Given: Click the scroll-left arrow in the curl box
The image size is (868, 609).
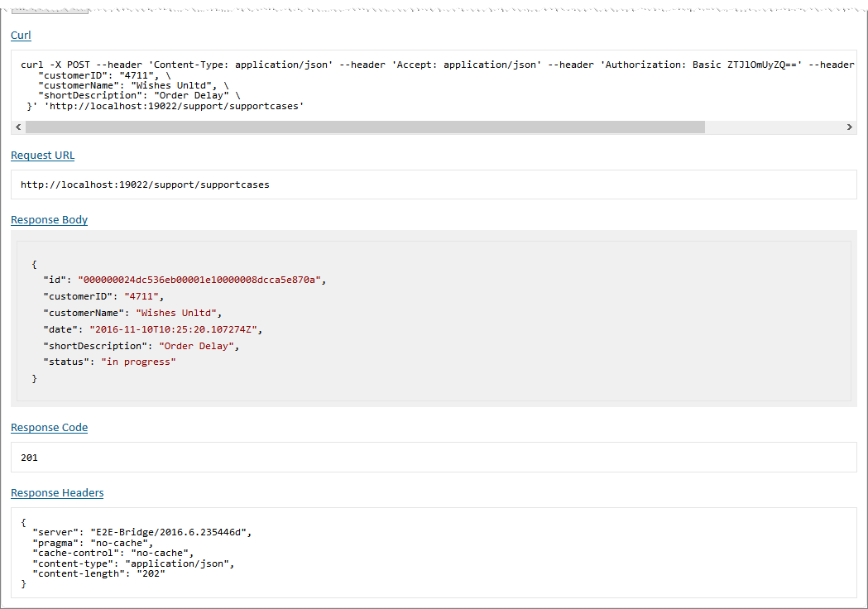Looking at the screenshot, I should [18, 127].
